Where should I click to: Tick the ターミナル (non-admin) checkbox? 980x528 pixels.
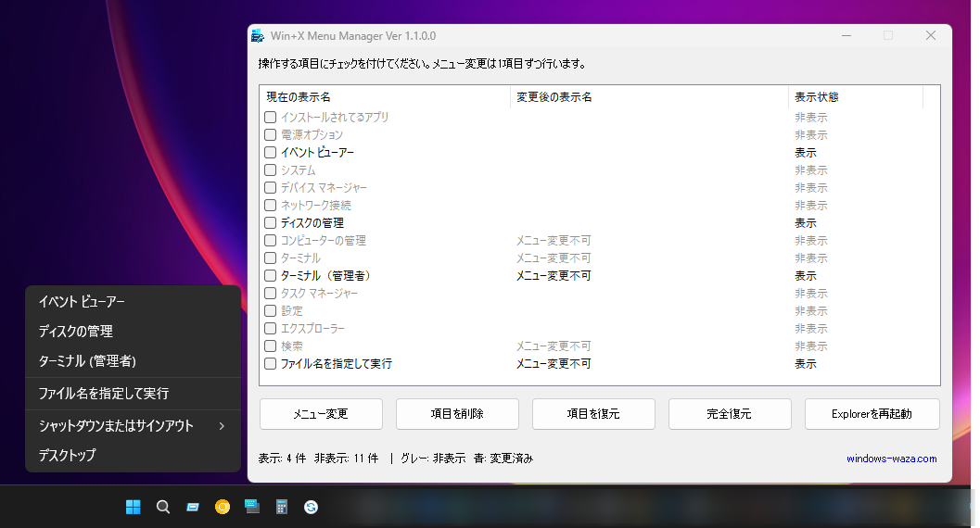pos(270,258)
